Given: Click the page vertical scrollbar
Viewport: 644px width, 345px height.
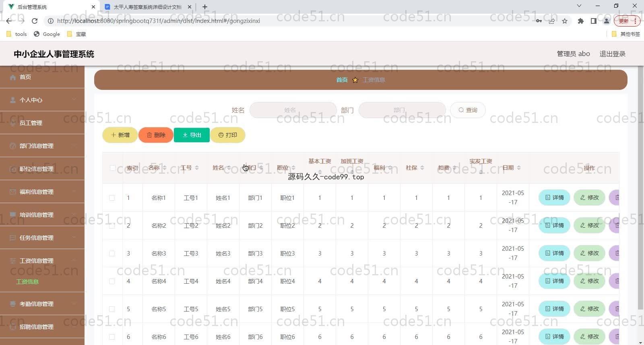Looking at the screenshot, I should pyautogui.click(x=641, y=188).
